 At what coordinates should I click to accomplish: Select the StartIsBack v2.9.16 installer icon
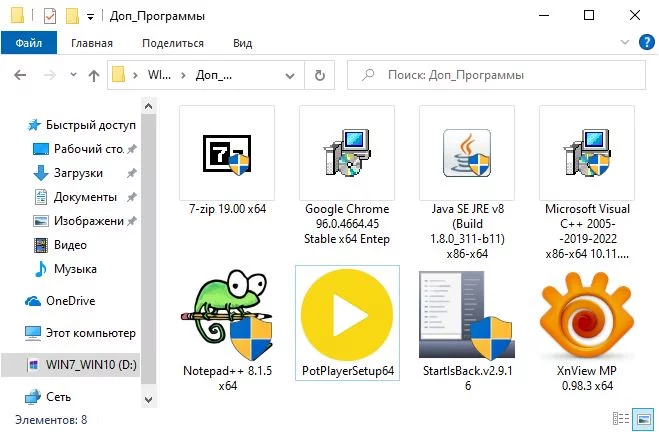467,314
